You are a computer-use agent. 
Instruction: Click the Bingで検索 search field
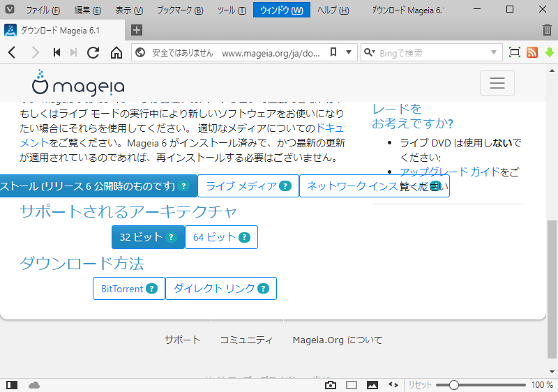[x=432, y=52]
